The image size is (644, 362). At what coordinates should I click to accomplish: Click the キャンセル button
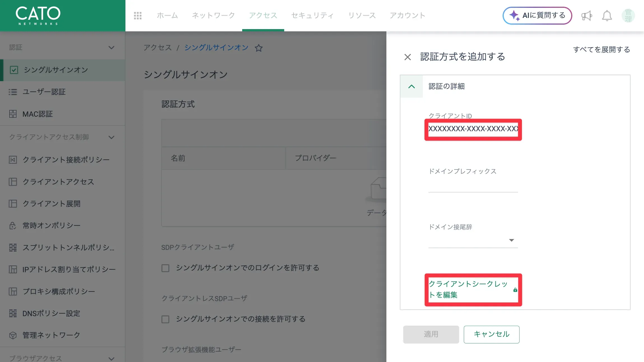click(x=491, y=334)
